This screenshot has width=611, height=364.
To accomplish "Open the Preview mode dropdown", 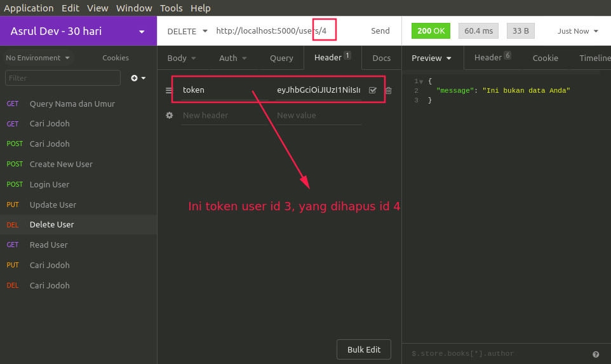I will [431, 58].
